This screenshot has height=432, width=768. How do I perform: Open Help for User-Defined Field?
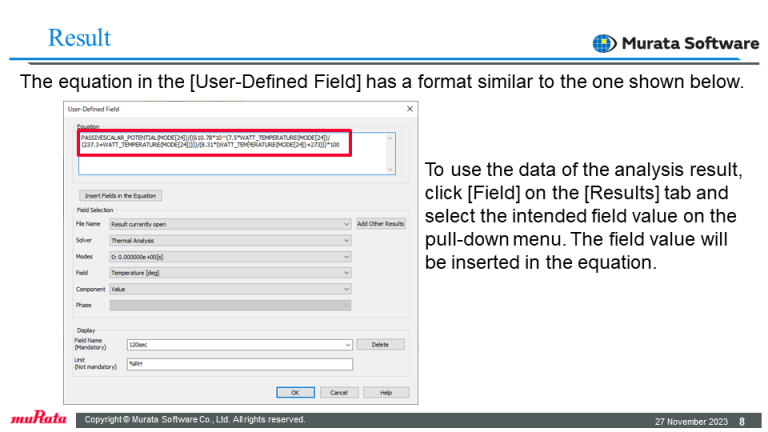(x=386, y=392)
